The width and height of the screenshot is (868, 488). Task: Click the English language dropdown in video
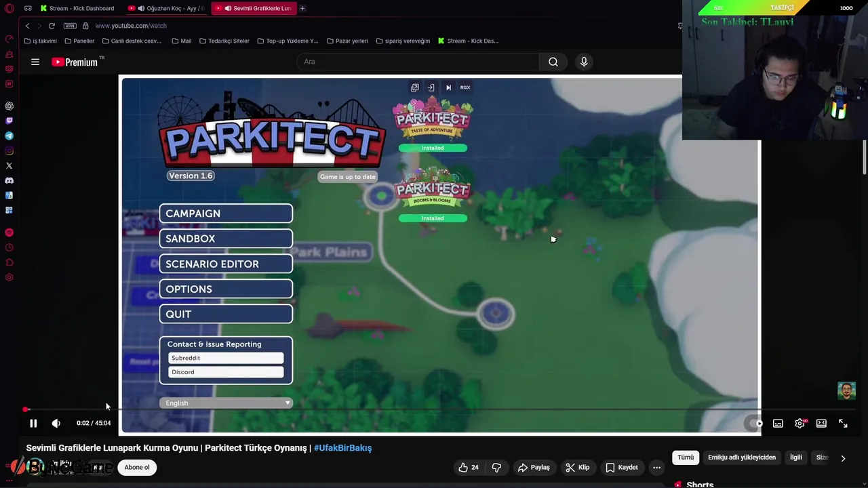pyautogui.click(x=226, y=403)
